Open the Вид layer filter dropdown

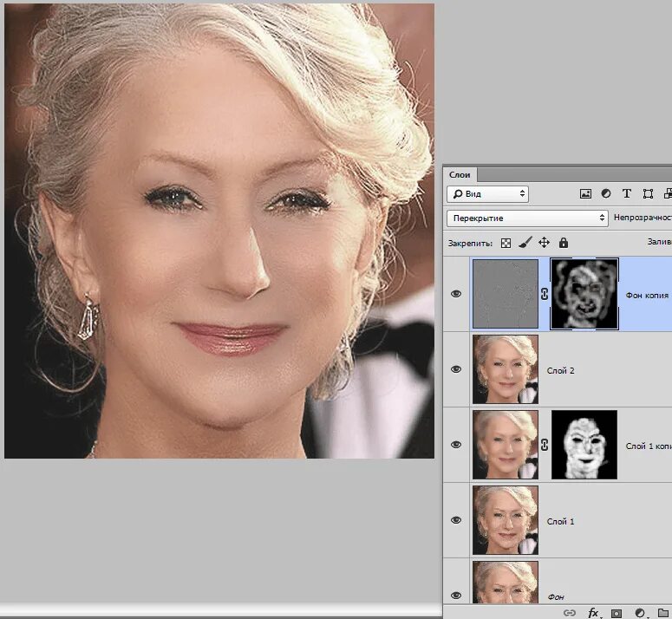click(x=487, y=193)
